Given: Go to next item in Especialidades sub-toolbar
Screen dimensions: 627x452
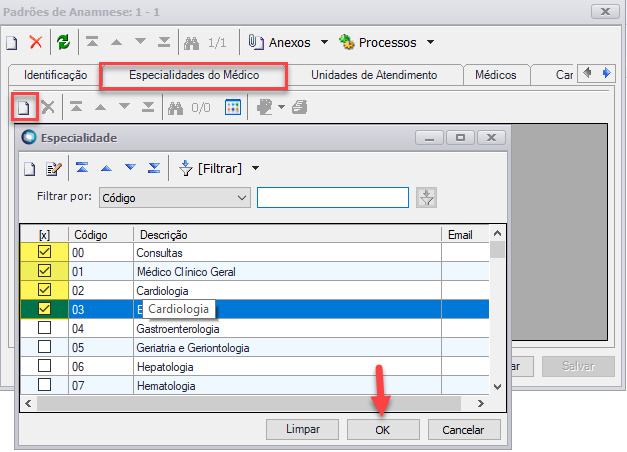Looking at the screenshot, I should (x=124, y=106).
